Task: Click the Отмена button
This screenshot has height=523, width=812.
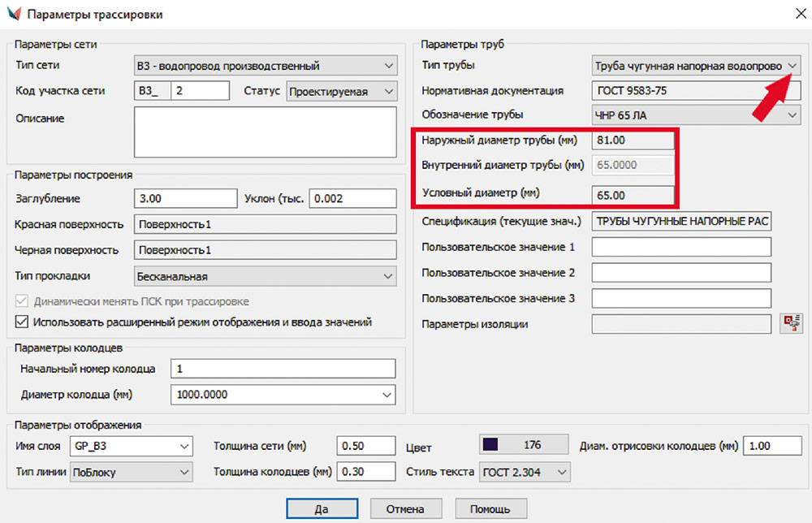Action: [x=404, y=509]
